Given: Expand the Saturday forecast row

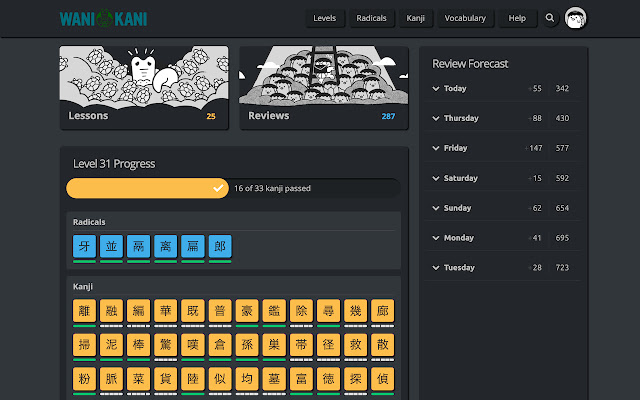Looking at the screenshot, I should (436, 178).
